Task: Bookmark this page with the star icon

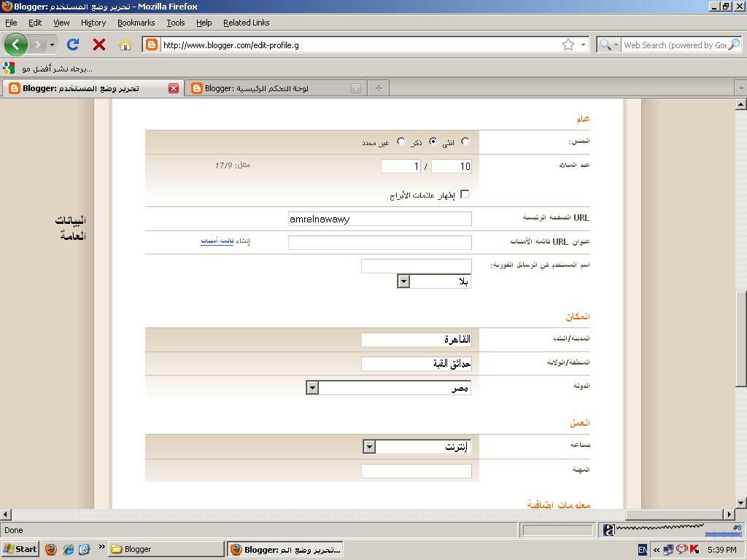Action: point(568,44)
